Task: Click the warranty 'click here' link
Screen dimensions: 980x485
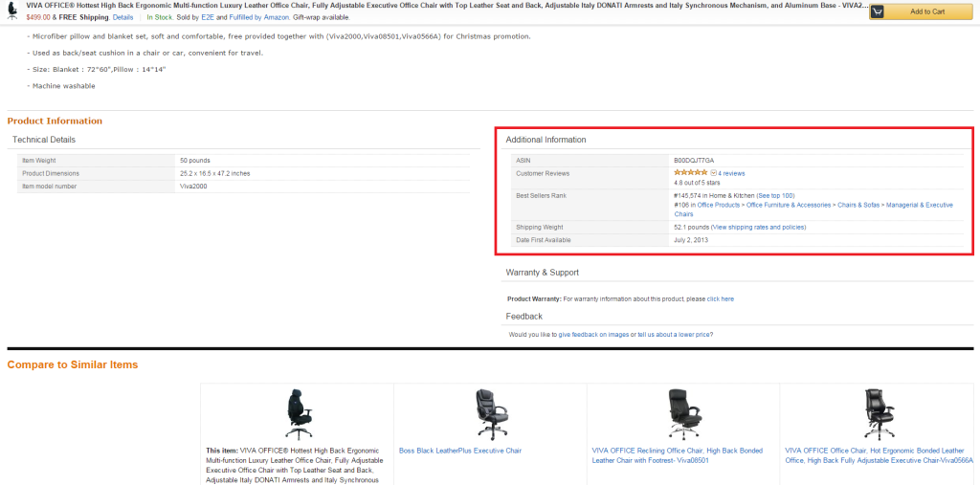Action: [x=721, y=298]
